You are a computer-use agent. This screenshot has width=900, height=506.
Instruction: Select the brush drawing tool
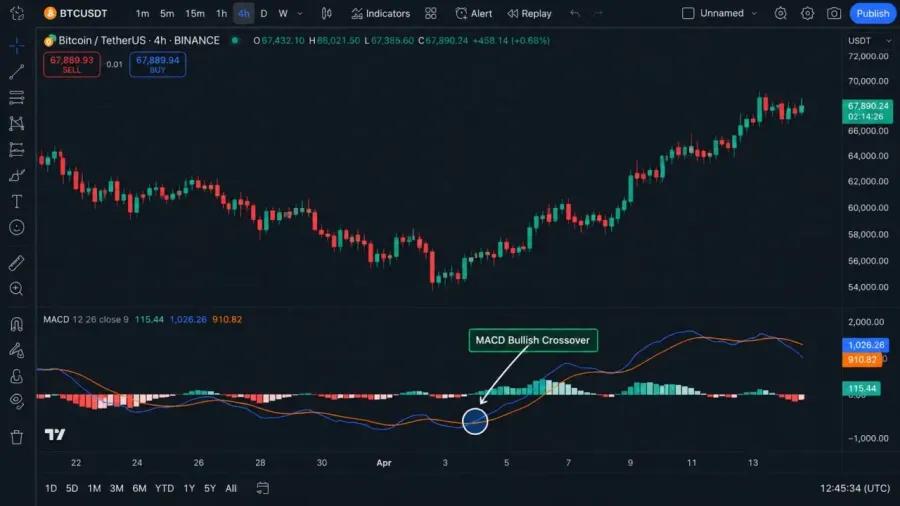pos(17,176)
